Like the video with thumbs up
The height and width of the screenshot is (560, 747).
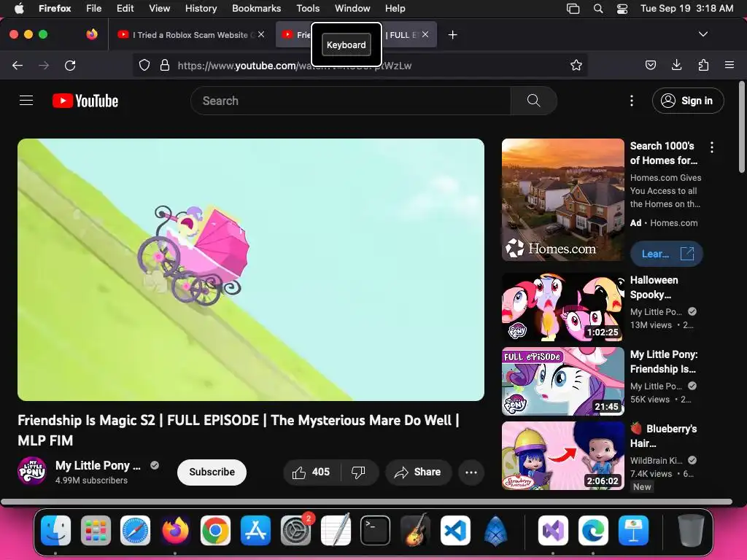point(311,472)
